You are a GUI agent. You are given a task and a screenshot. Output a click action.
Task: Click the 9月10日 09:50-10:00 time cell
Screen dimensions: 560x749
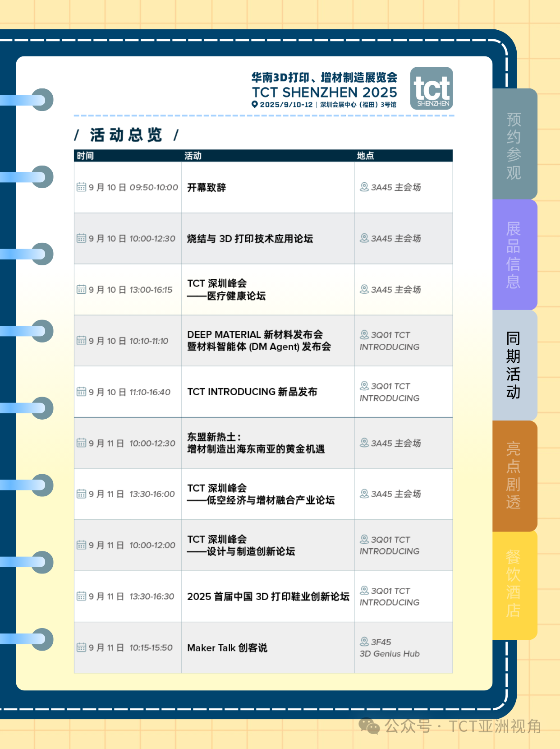coord(128,187)
